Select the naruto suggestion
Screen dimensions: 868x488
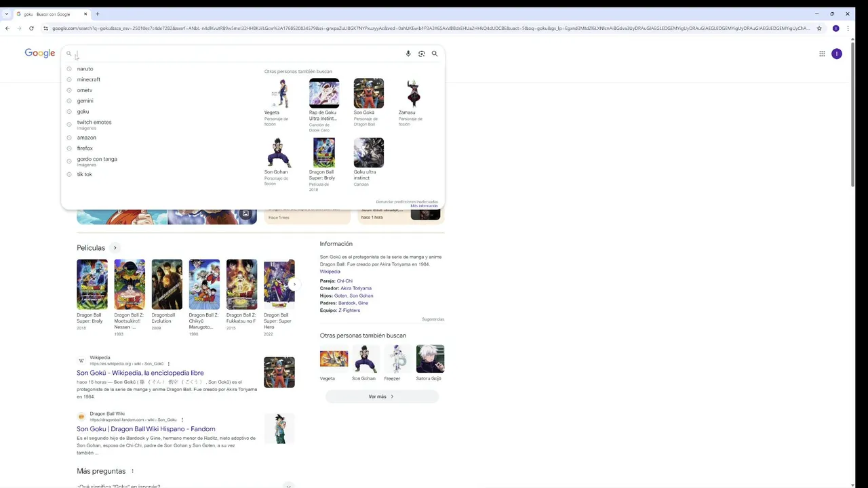tap(85, 69)
